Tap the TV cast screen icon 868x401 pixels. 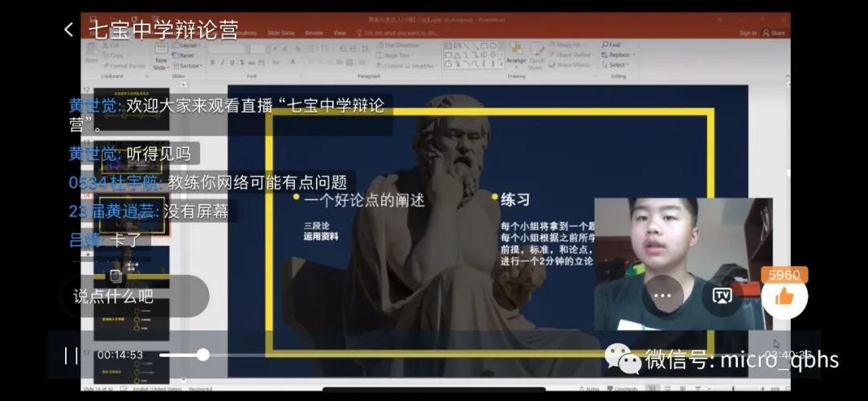[x=721, y=295]
